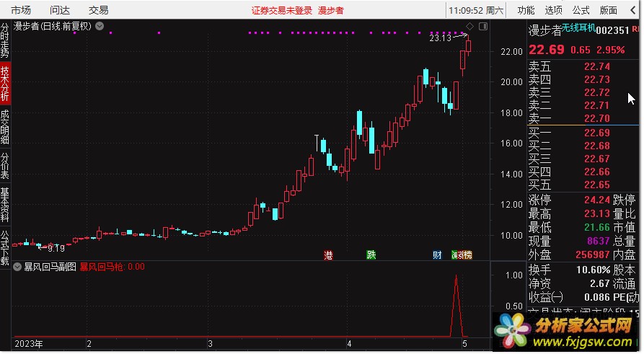Click the month 5 marker on time axis
Viewport: 644px width, 354px height.
click(465, 344)
